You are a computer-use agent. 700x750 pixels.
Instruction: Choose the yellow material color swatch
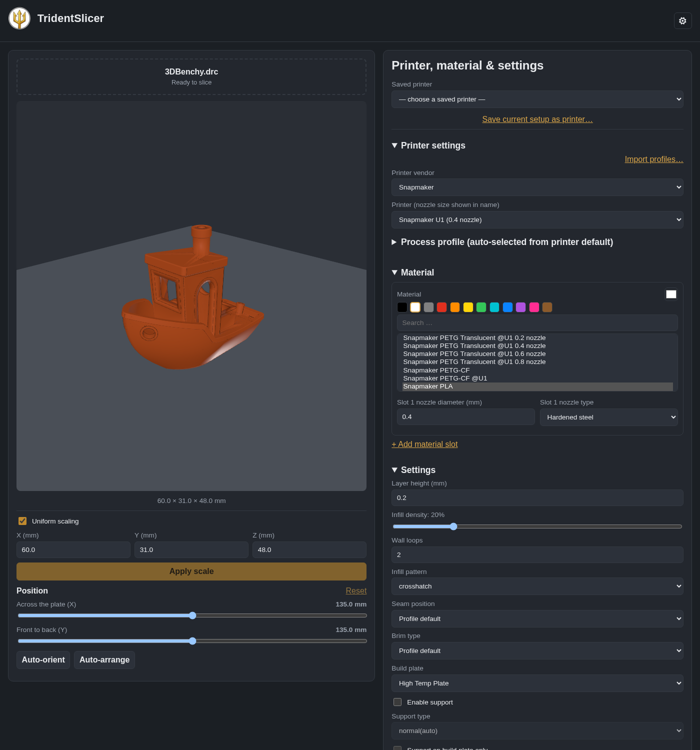pos(468,307)
